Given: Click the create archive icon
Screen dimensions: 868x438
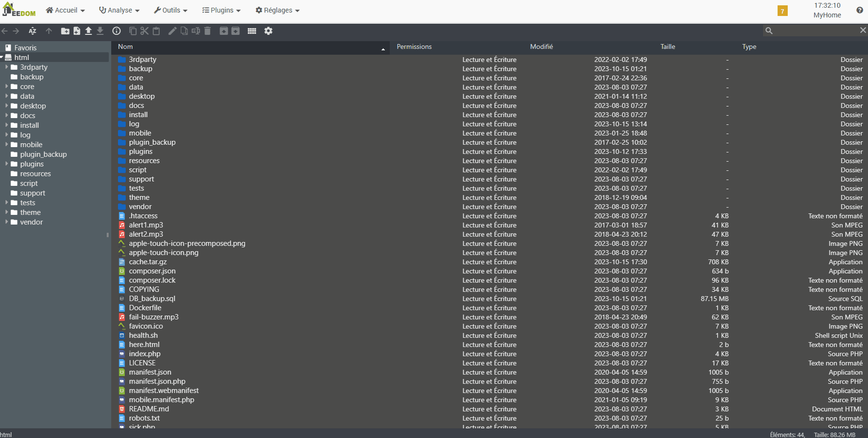Looking at the screenshot, I should (235, 31).
